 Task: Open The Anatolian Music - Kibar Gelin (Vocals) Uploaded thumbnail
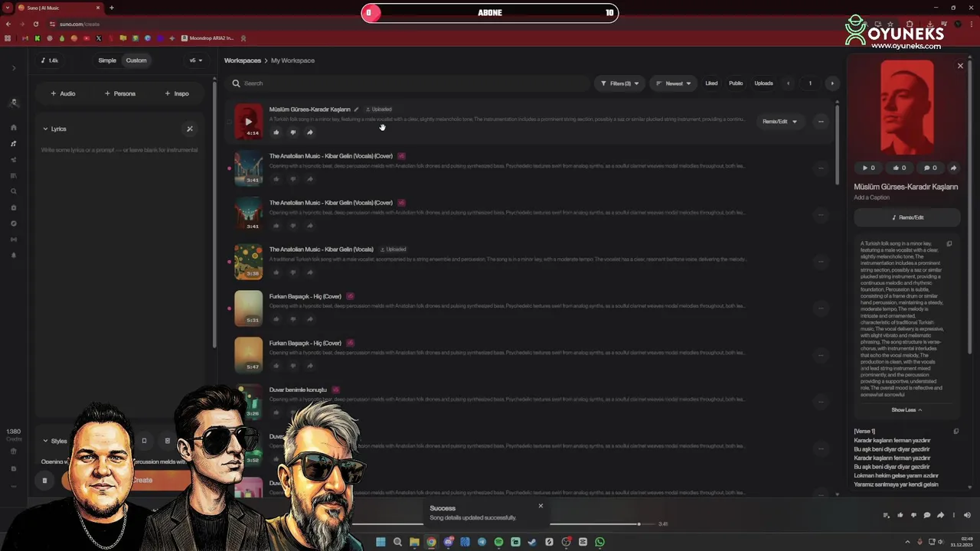pos(248,261)
